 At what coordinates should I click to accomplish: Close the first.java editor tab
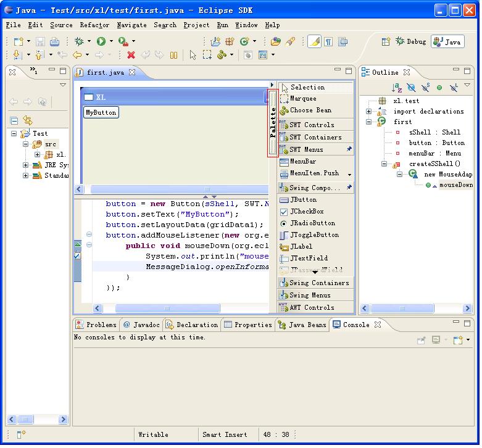pyautogui.click(x=132, y=72)
